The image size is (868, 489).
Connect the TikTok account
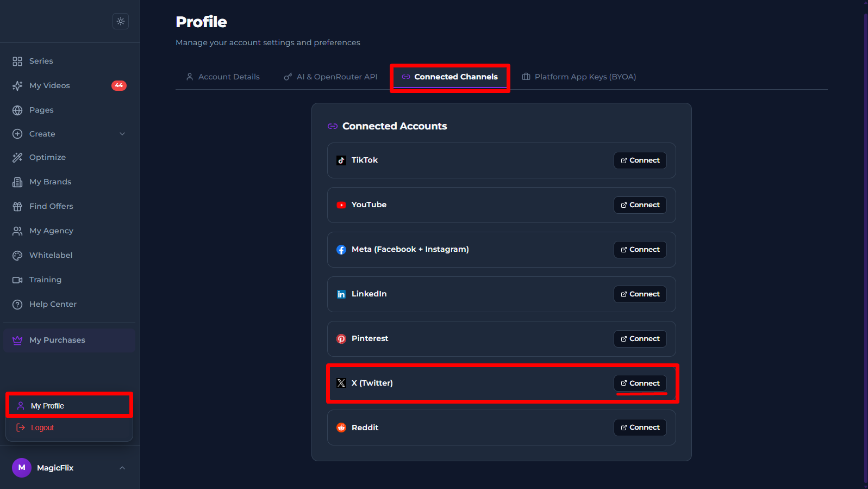[640, 160]
